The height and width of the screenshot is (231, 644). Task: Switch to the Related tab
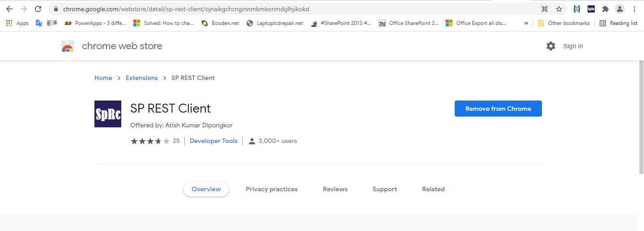click(x=433, y=189)
